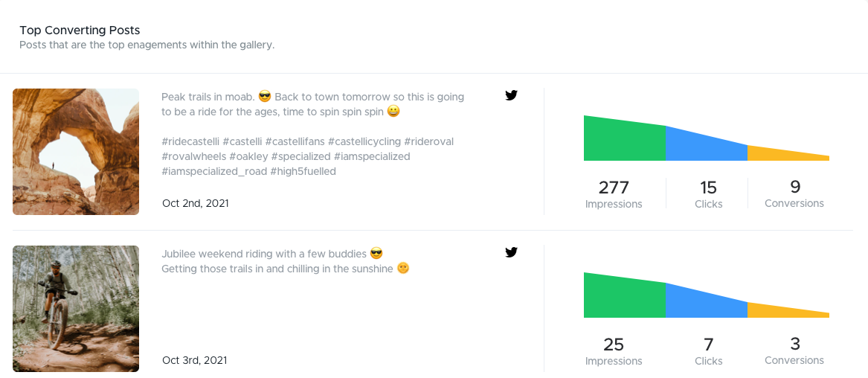Click the Twitter icon on the Moab post
Image resolution: width=868 pixels, height=378 pixels.
tap(512, 95)
